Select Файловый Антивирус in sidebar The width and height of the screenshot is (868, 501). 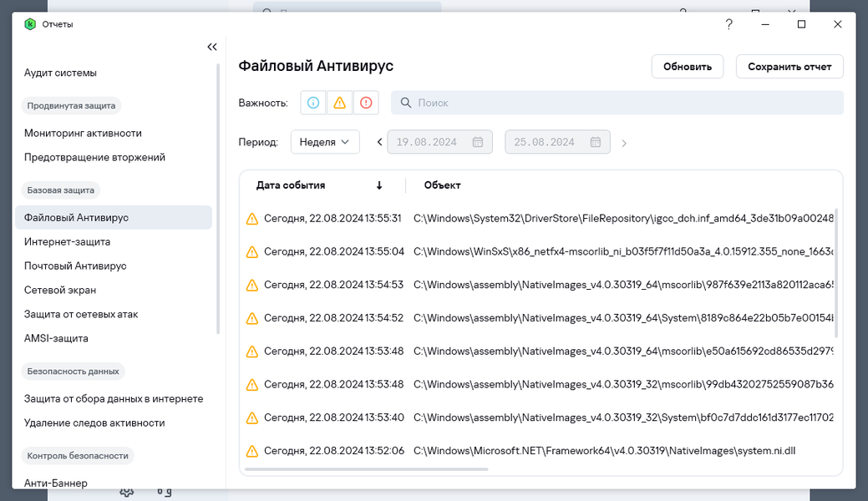tap(114, 218)
